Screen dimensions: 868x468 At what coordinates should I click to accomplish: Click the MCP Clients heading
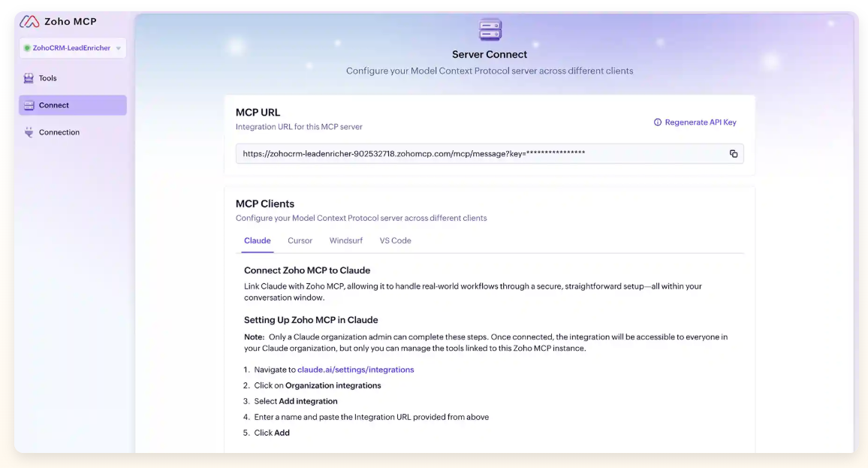265,204
